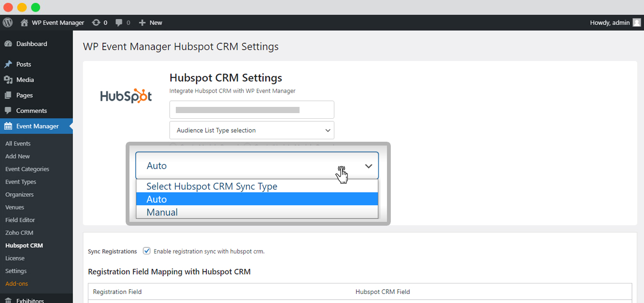Go to Add-ons link

pyautogui.click(x=17, y=284)
